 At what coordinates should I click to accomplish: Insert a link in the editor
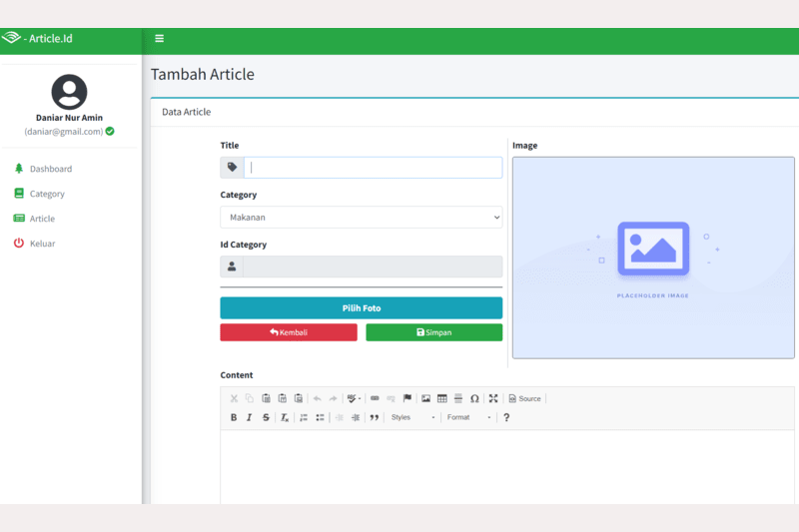[376, 398]
